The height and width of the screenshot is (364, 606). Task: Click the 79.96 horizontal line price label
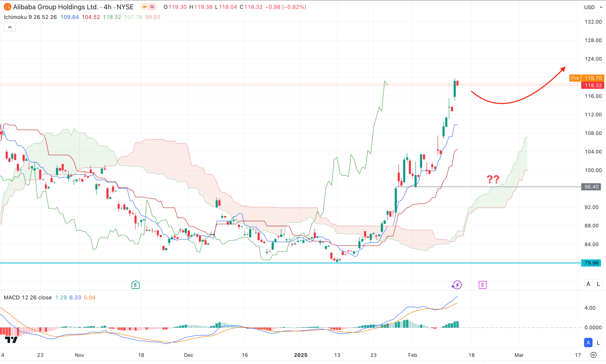point(591,263)
